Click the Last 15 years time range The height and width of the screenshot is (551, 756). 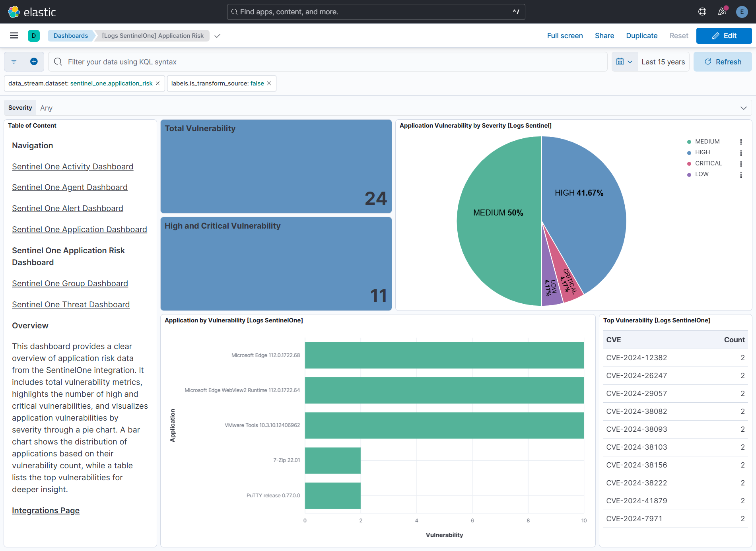coord(663,62)
